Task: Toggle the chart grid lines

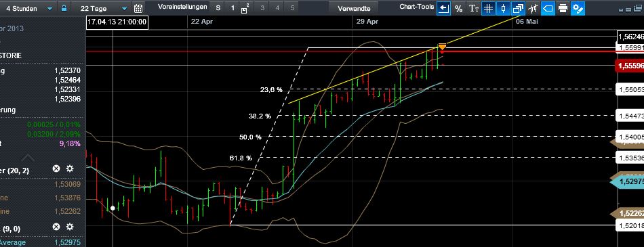Action: point(488,8)
